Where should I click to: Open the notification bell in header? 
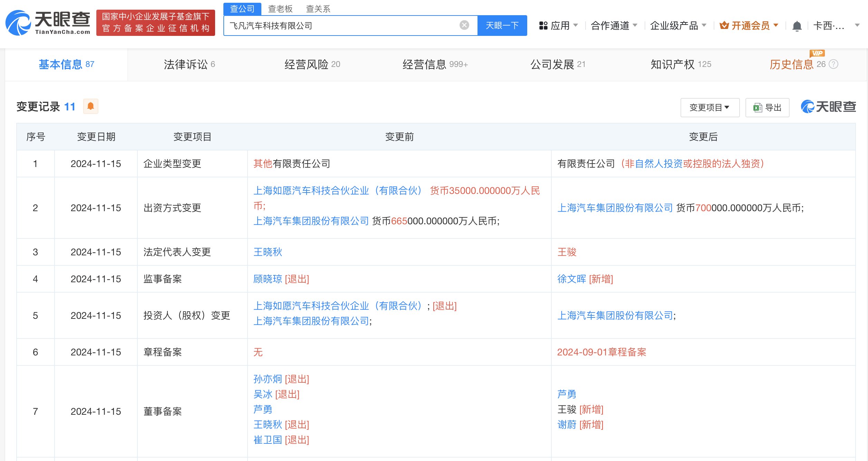(797, 26)
